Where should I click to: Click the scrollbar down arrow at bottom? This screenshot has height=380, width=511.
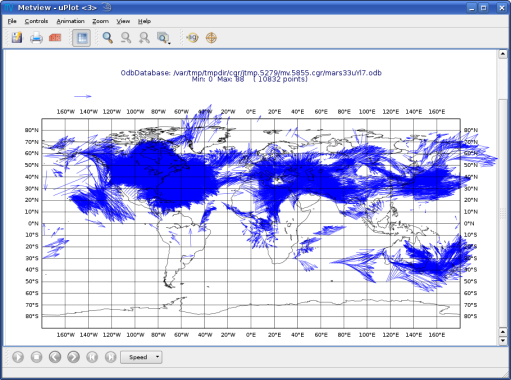(x=503, y=340)
